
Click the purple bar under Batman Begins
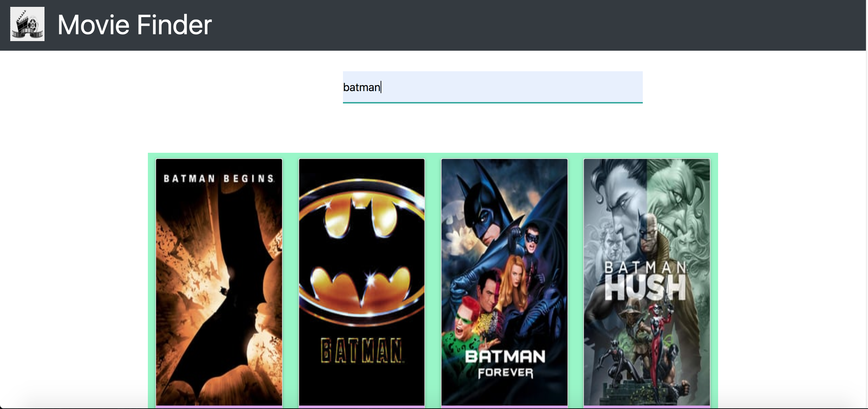219,406
